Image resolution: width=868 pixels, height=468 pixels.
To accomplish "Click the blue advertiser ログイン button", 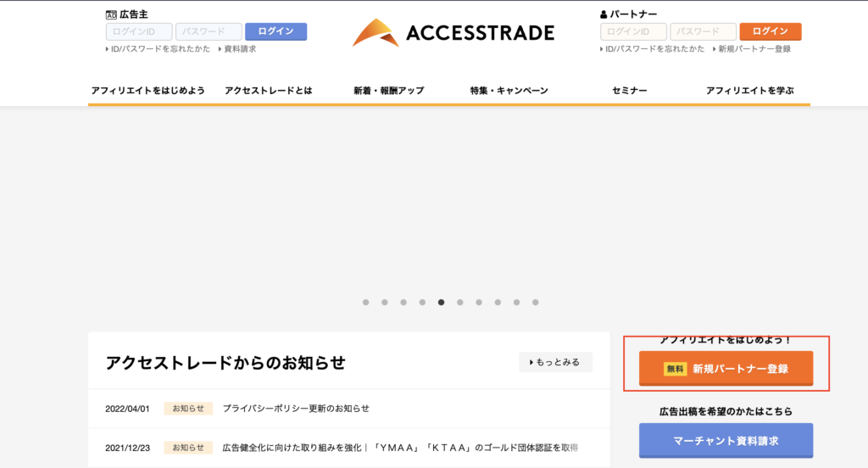I will (275, 31).
